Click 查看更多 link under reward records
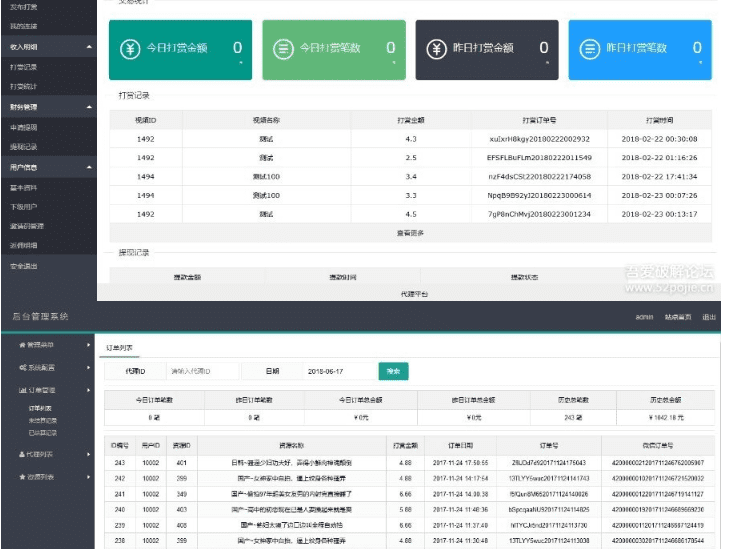This screenshot has width=735, height=549. click(410, 233)
